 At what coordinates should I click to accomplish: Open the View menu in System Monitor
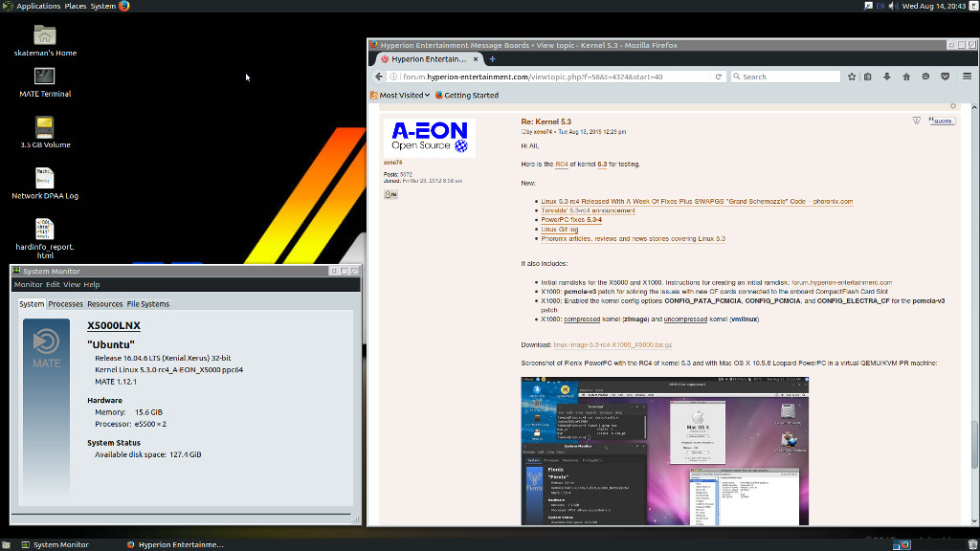coord(72,284)
